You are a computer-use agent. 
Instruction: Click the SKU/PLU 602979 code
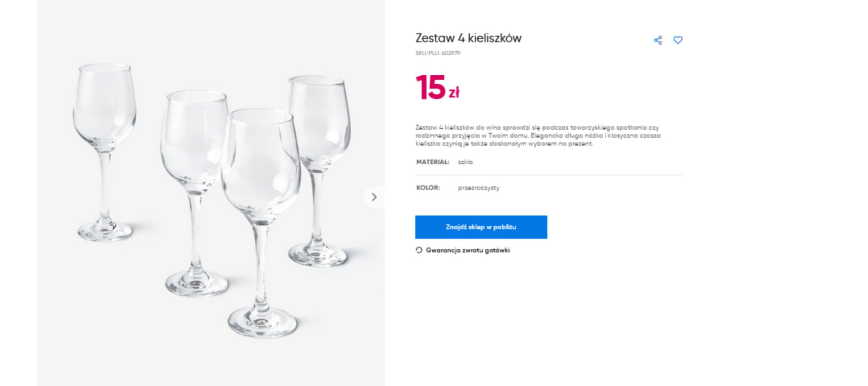point(438,53)
